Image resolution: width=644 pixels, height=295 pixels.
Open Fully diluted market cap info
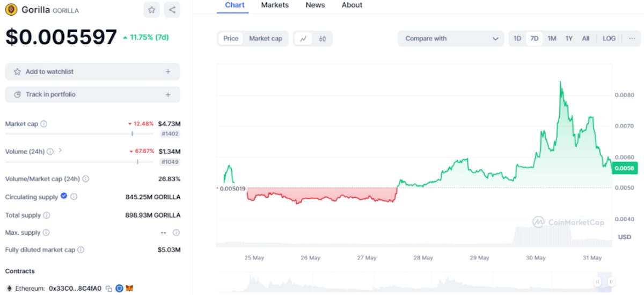point(80,250)
